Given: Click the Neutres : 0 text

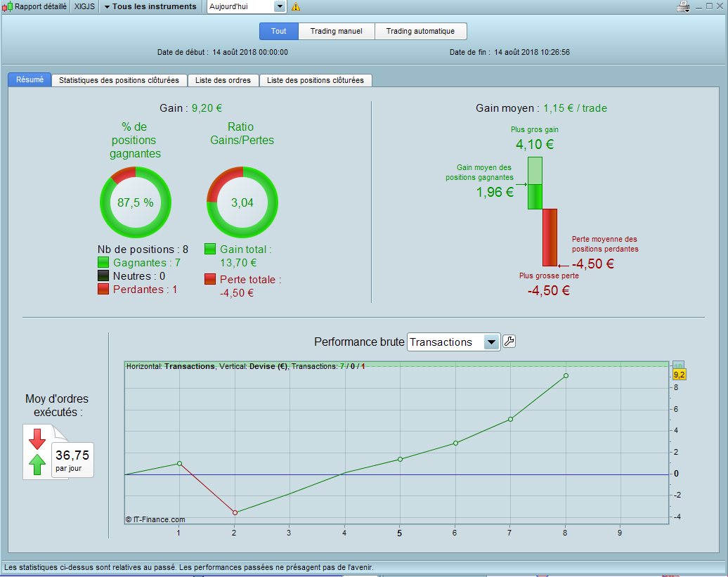Looking at the screenshot, I should [139, 276].
